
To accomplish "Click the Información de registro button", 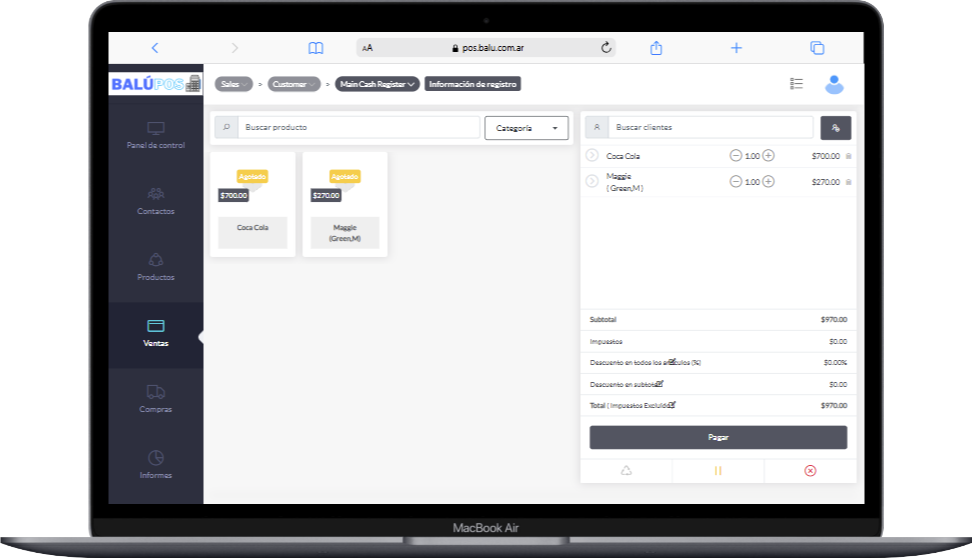I will click(472, 85).
